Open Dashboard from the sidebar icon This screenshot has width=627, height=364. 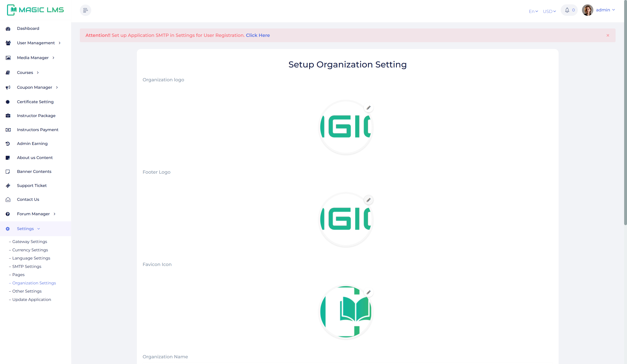tap(8, 29)
